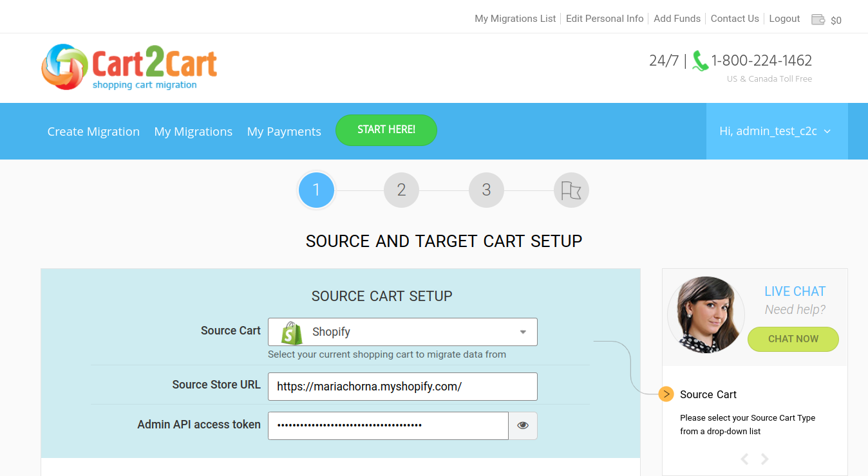Expand the admin_test_c2c account menu
This screenshot has height=476, width=868.
point(777,131)
